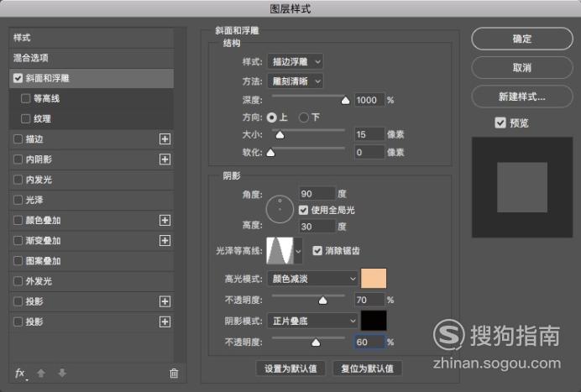
Task: Toggle the 消除锯齿 checkbox
Action: pyautogui.click(x=317, y=251)
